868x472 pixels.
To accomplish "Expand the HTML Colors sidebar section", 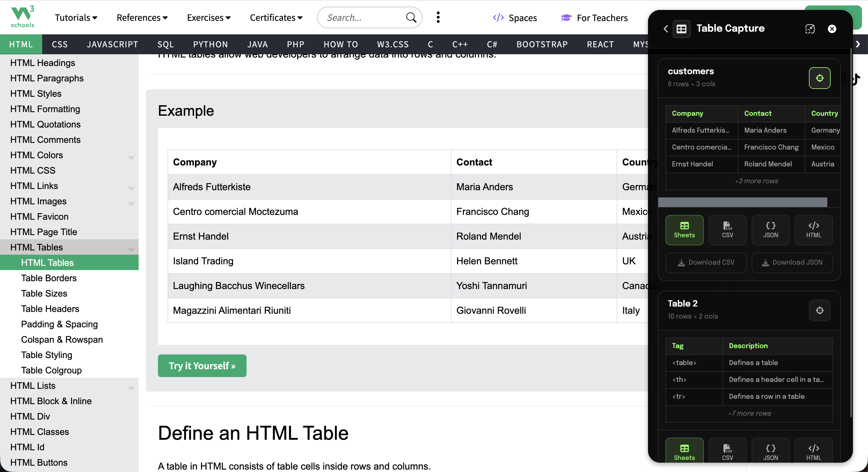I will pos(131,157).
